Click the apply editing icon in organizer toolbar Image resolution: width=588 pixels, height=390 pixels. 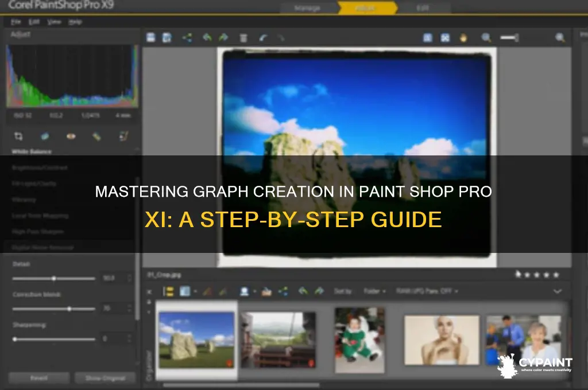click(x=223, y=291)
